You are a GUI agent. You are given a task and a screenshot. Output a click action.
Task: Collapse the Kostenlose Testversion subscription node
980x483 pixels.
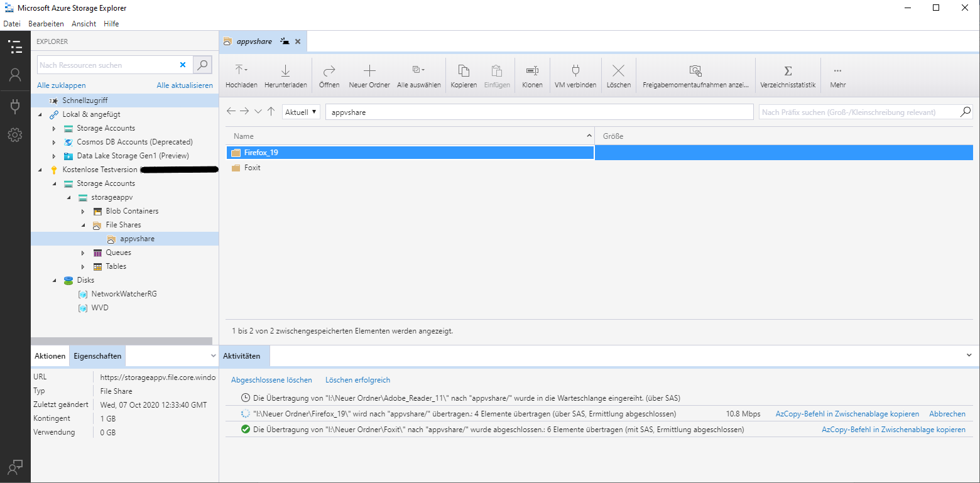click(x=40, y=170)
